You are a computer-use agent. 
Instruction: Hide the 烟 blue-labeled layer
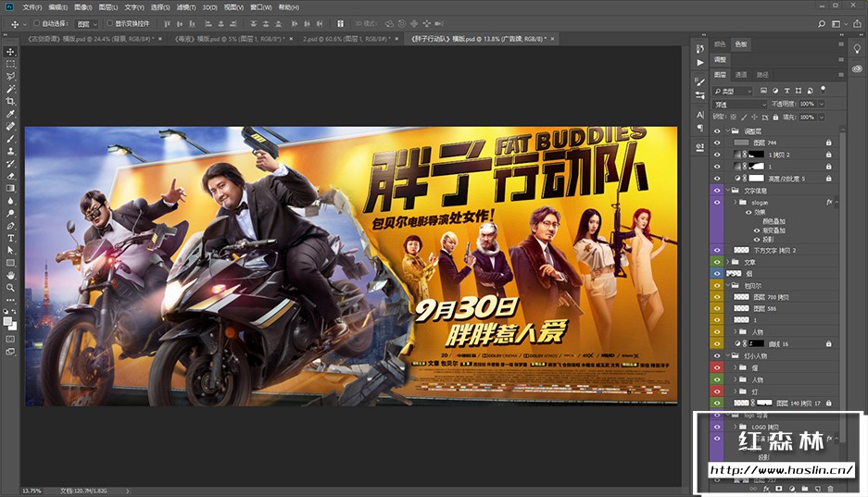(x=717, y=274)
